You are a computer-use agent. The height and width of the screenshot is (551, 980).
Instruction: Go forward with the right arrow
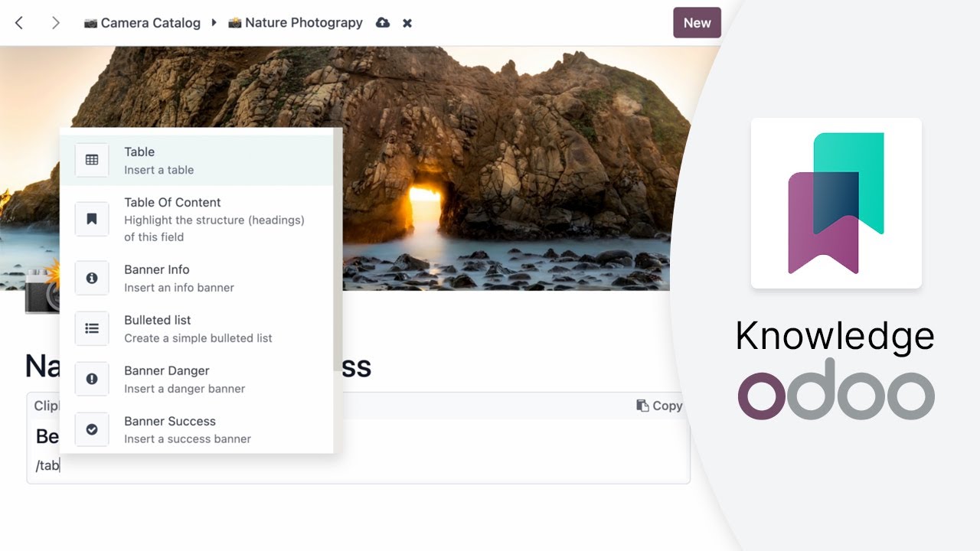(x=55, y=23)
